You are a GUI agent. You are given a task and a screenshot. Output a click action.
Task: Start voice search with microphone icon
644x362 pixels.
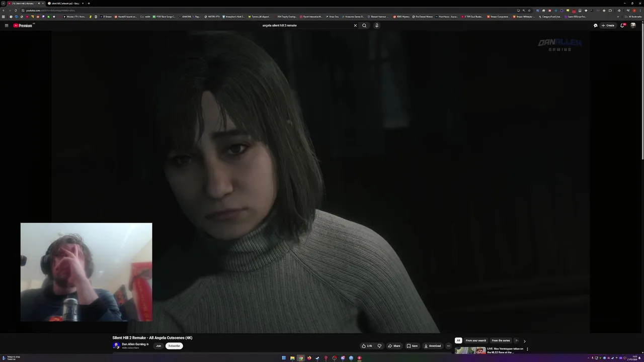[x=376, y=26]
